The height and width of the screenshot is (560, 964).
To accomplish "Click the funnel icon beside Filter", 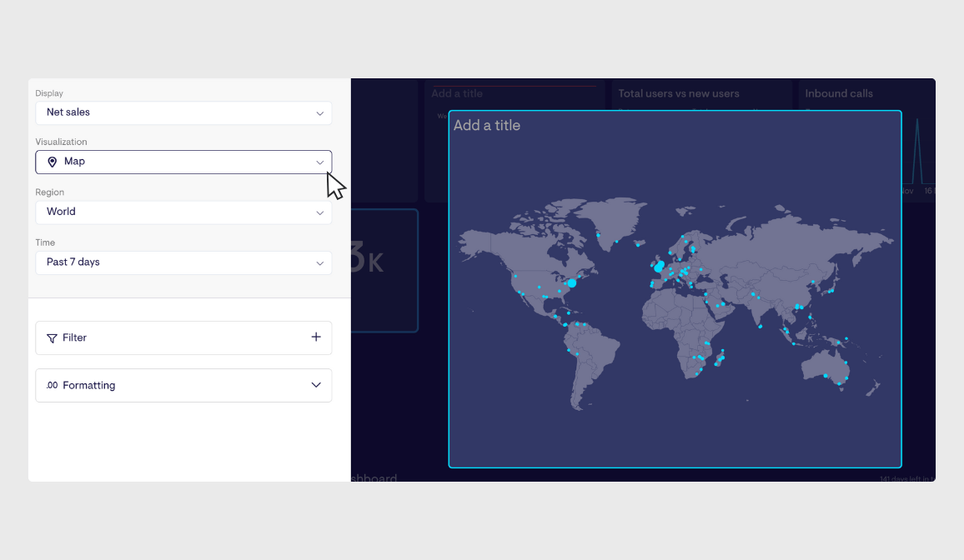I will coord(51,337).
